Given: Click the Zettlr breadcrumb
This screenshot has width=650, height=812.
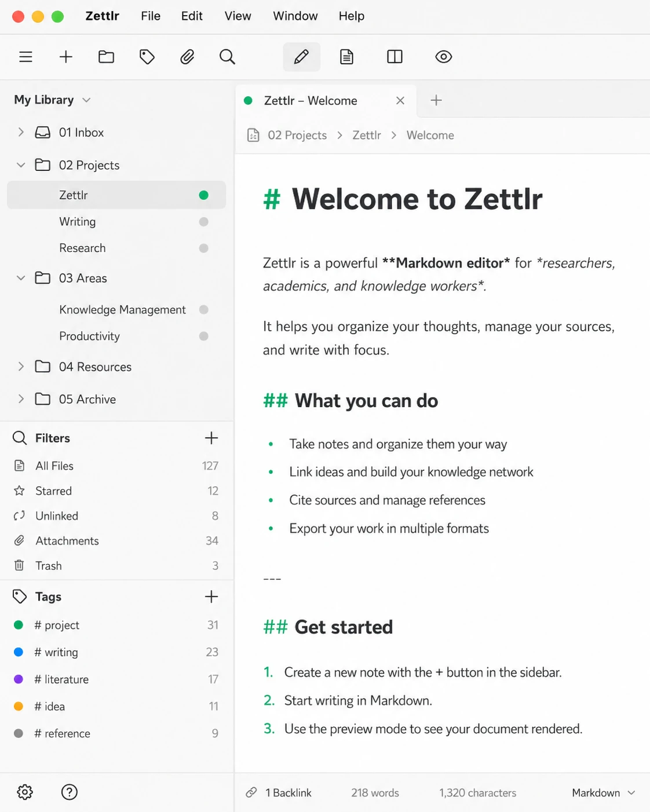Looking at the screenshot, I should (367, 135).
